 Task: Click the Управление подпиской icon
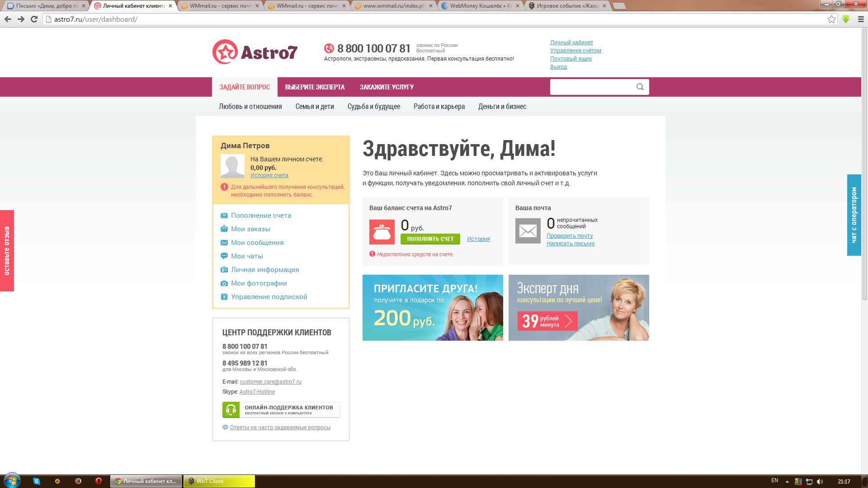tap(224, 297)
